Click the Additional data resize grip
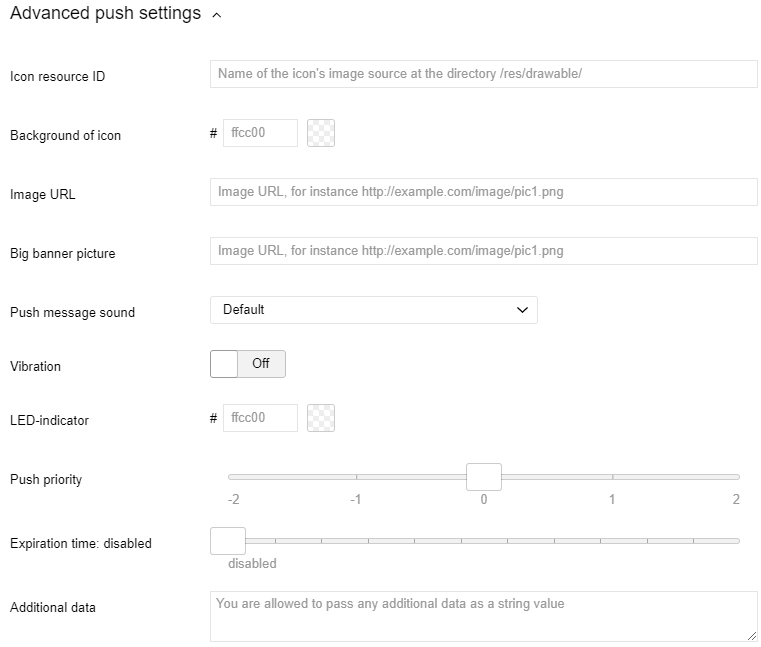The width and height of the screenshot is (761, 647). (x=752, y=635)
